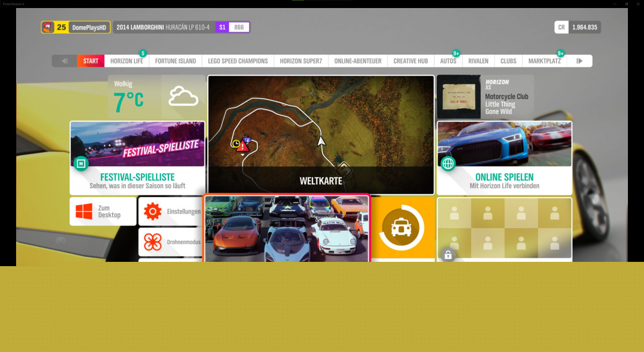The width and height of the screenshot is (644, 352).
Task: Click the next tab arrow
Action: [x=580, y=61]
